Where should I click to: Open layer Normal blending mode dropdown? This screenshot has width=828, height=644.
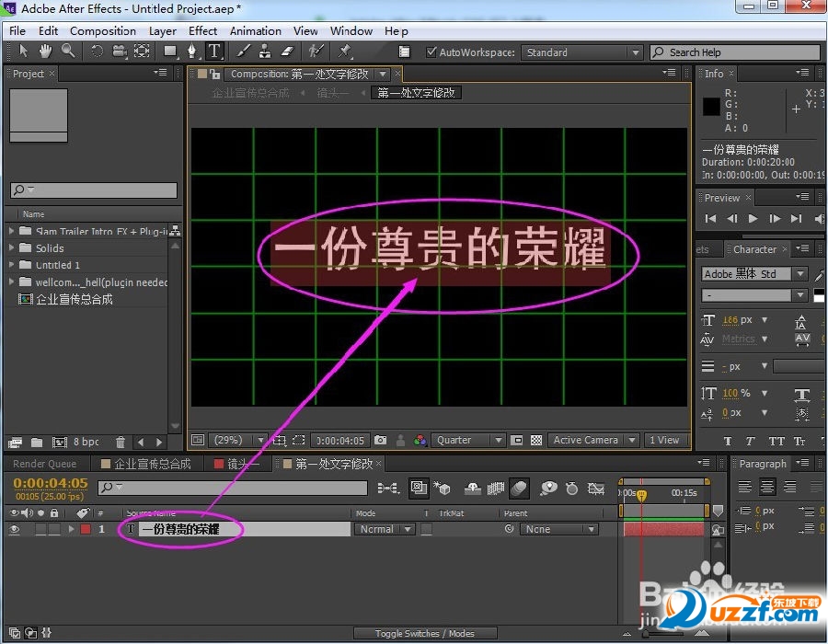click(385, 529)
